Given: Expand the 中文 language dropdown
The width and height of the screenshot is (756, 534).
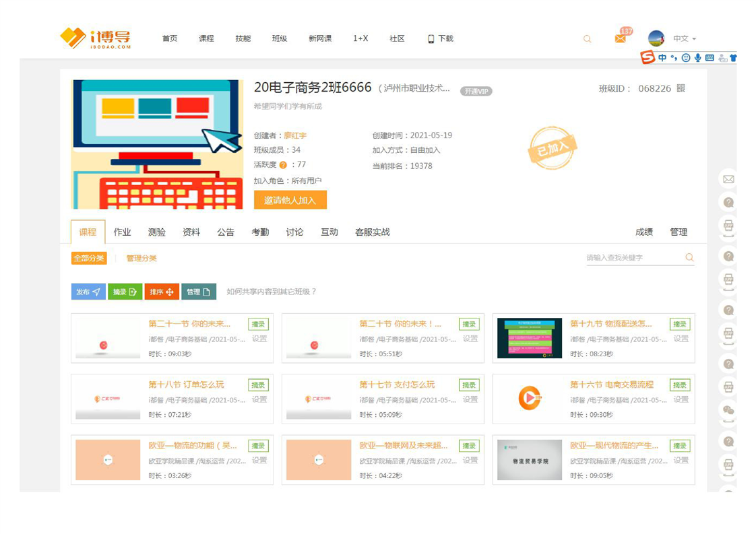Looking at the screenshot, I should 685,39.
